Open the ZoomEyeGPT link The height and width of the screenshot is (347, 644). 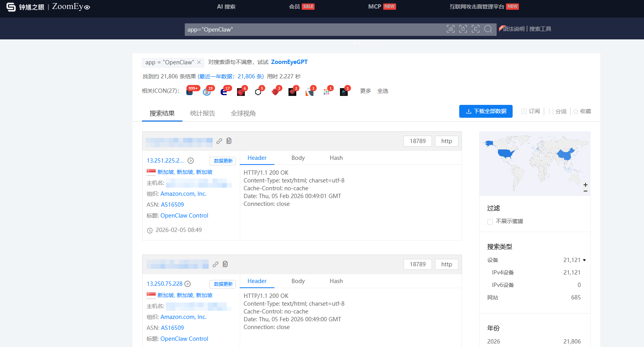(x=289, y=62)
